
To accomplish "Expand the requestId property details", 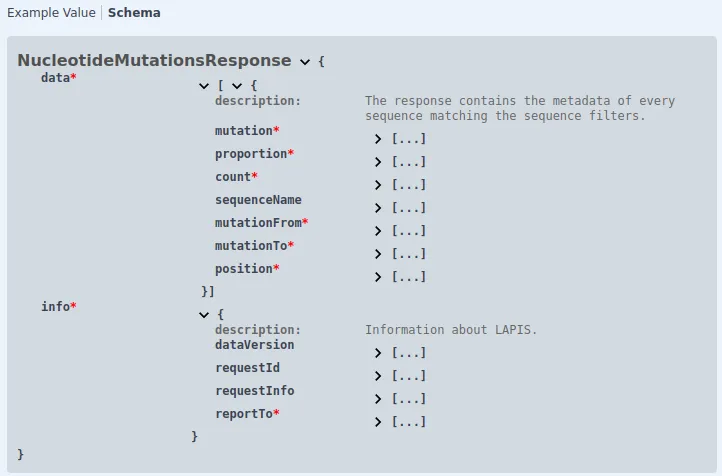I will point(378,376).
